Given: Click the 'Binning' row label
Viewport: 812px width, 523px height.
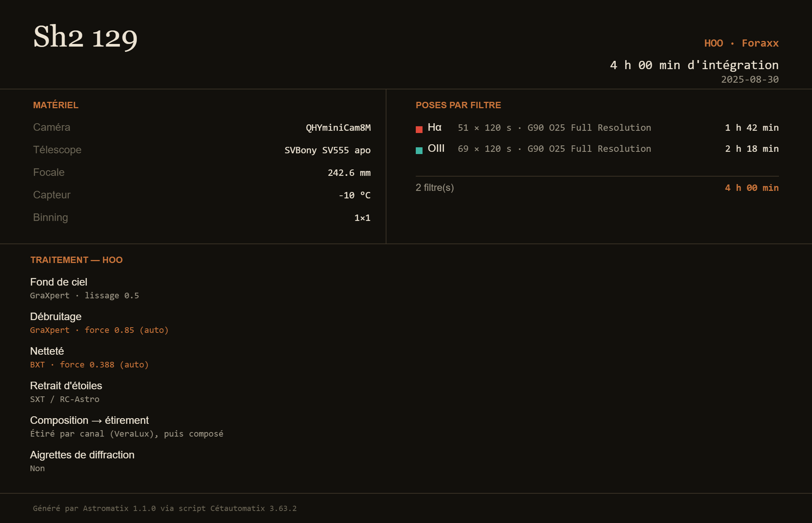Looking at the screenshot, I should [x=50, y=218].
